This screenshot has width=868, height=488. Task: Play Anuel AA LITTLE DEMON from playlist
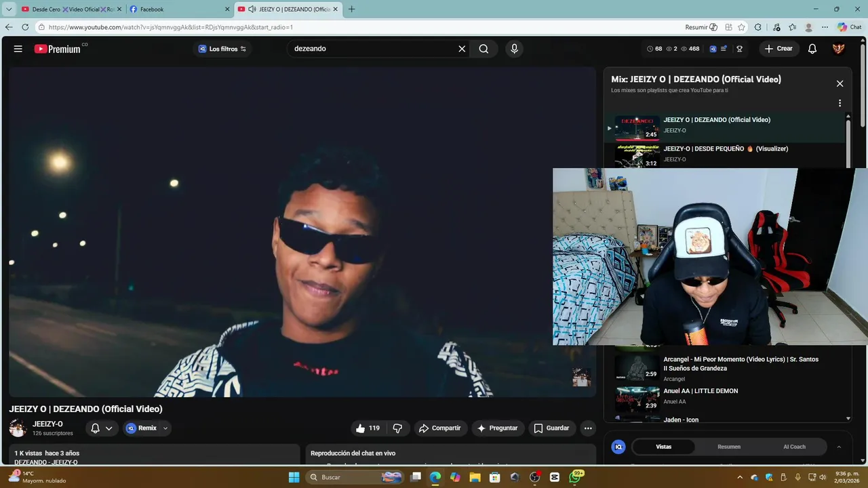[726, 399]
